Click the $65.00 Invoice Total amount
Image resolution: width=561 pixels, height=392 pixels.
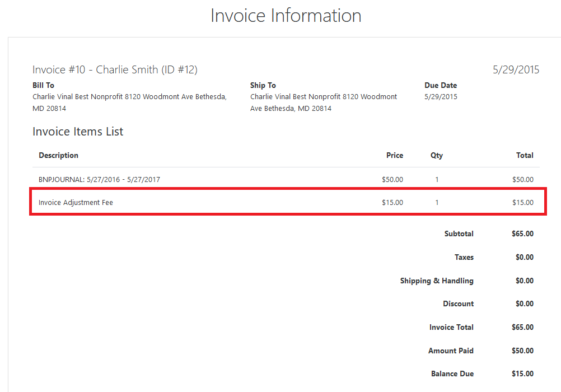point(523,327)
